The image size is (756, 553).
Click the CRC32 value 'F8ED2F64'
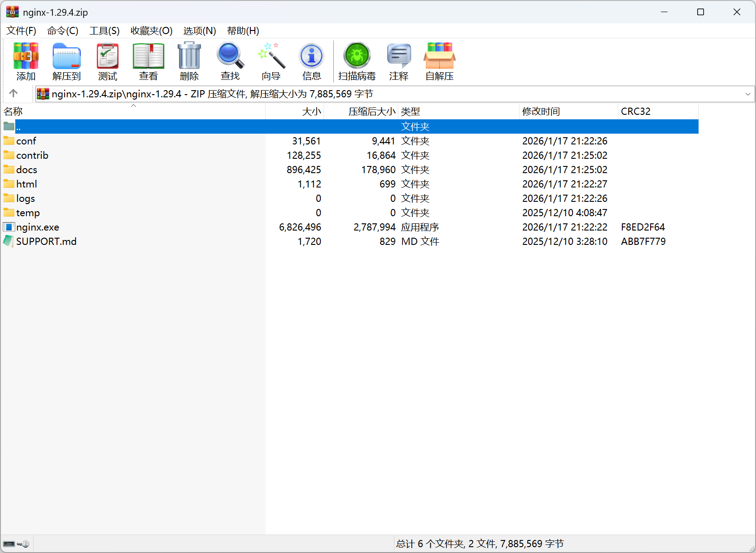click(643, 227)
